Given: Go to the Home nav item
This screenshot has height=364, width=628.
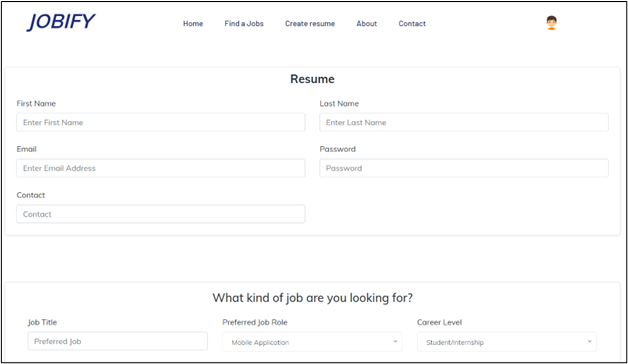Looking at the screenshot, I should (193, 24).
